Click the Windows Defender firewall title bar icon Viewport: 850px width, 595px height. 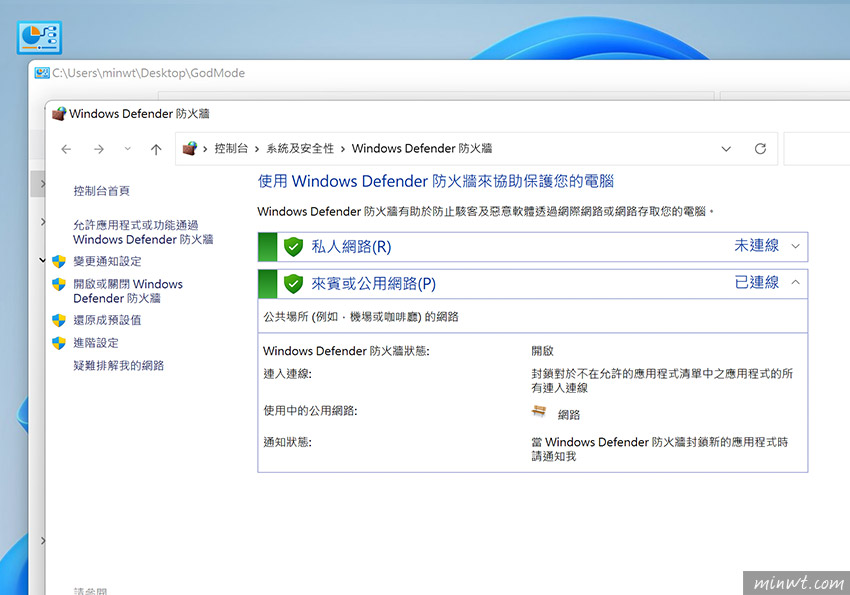(x=59, y=114)
